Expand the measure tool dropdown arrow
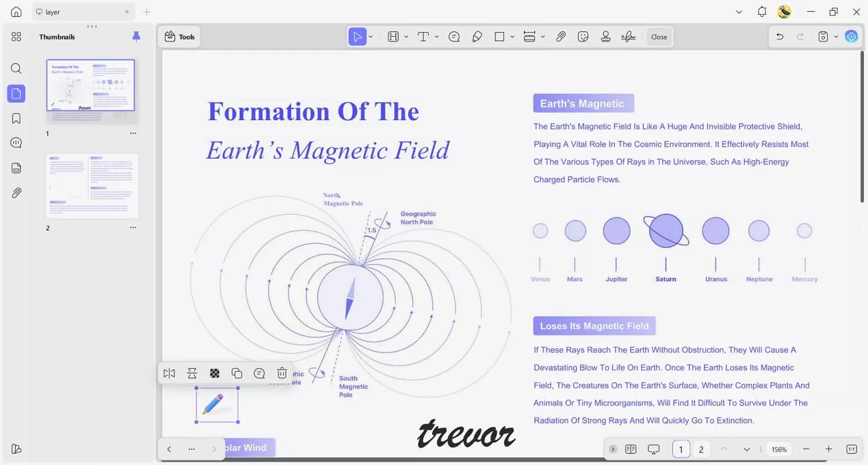 [543, 37]
